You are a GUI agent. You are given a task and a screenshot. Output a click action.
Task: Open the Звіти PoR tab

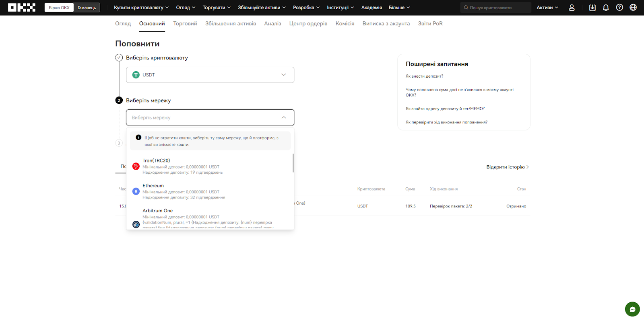point(430,23)
